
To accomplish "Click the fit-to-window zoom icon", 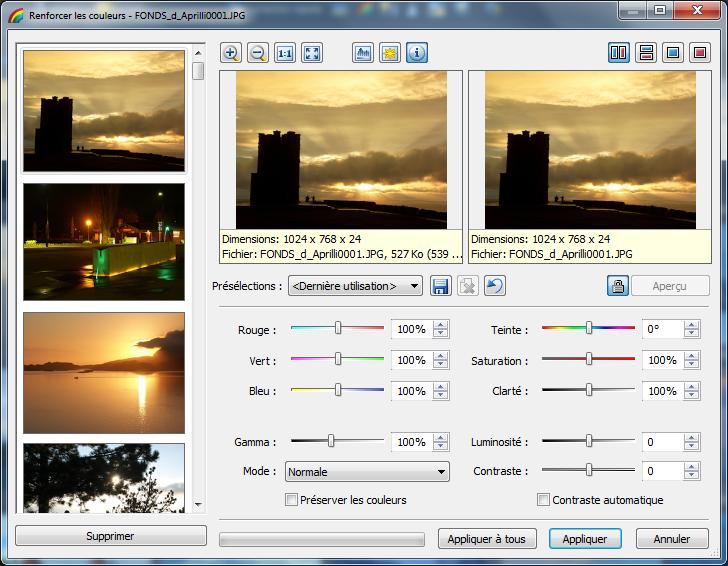I will (x=312, y=53).
